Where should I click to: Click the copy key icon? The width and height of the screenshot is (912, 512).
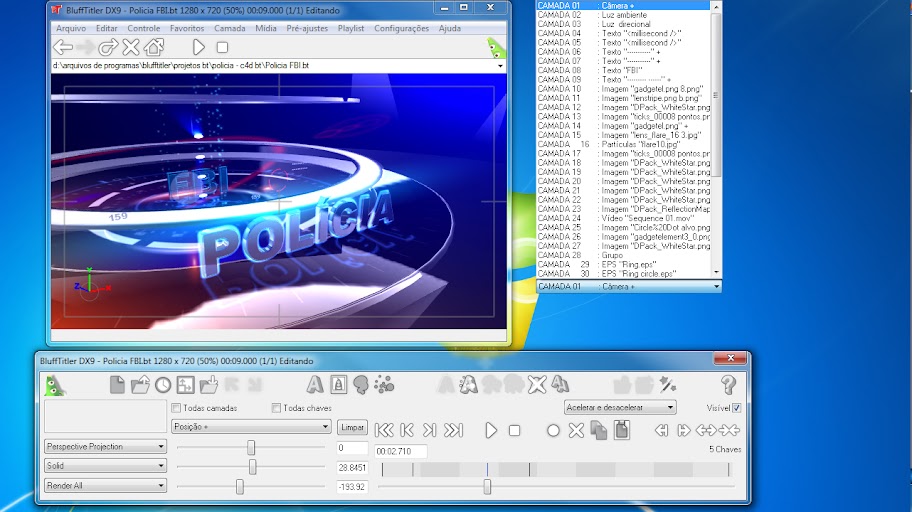(598, 430)
